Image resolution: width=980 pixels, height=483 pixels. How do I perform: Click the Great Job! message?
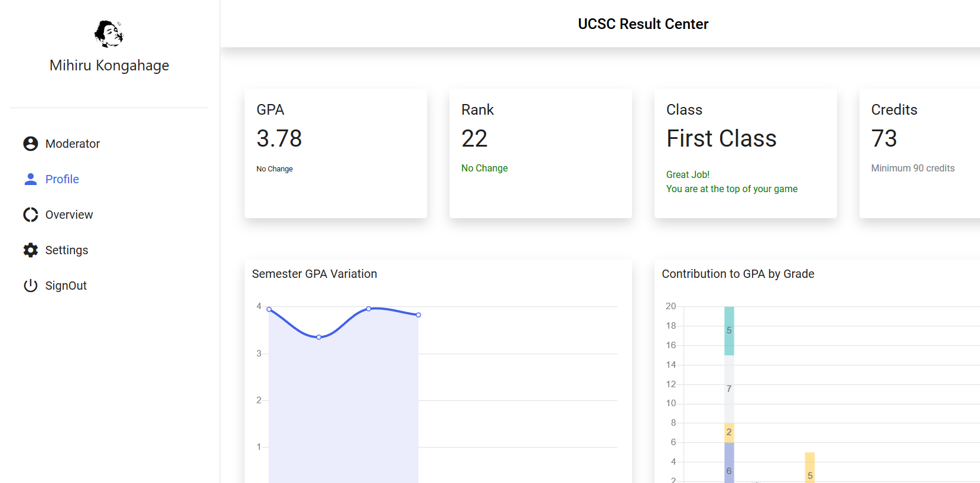tap(688, 175)
